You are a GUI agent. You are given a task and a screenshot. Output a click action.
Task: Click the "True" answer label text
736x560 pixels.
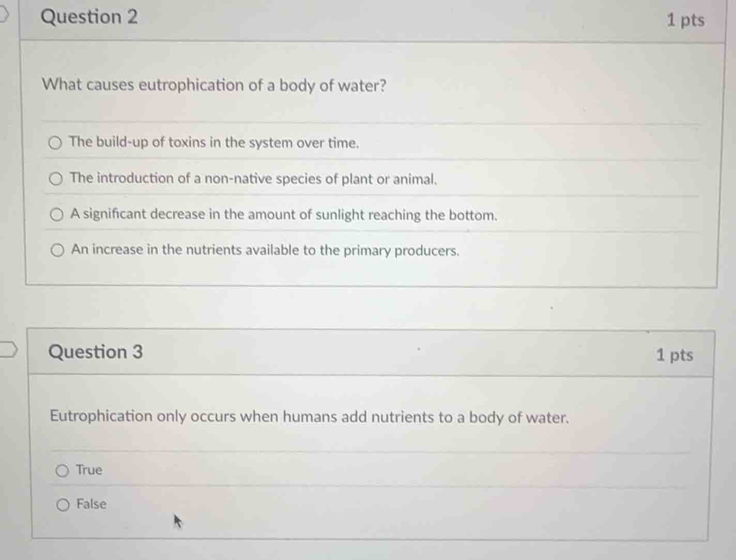pyautogui.click(x=89, y=470)
